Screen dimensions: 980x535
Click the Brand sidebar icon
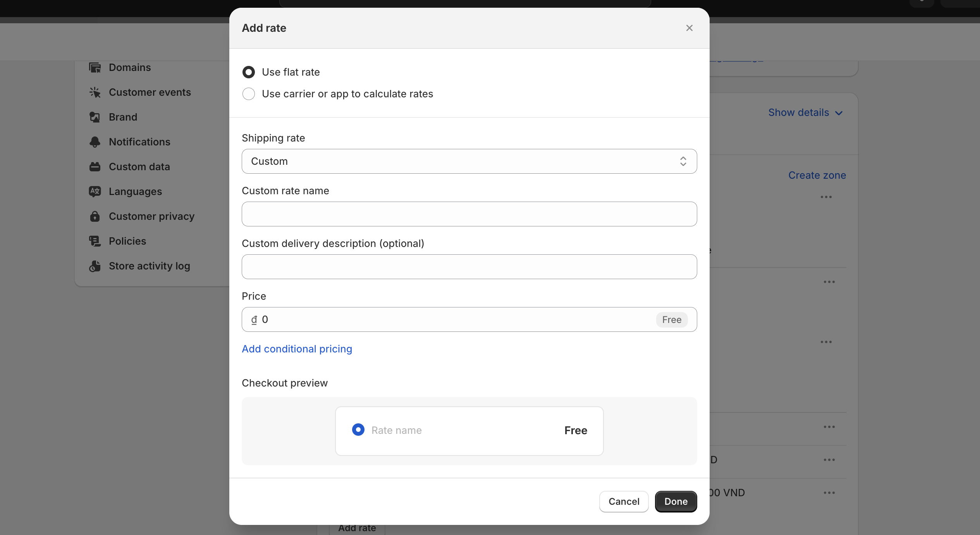pyautogui.click(x=95, y=117)
